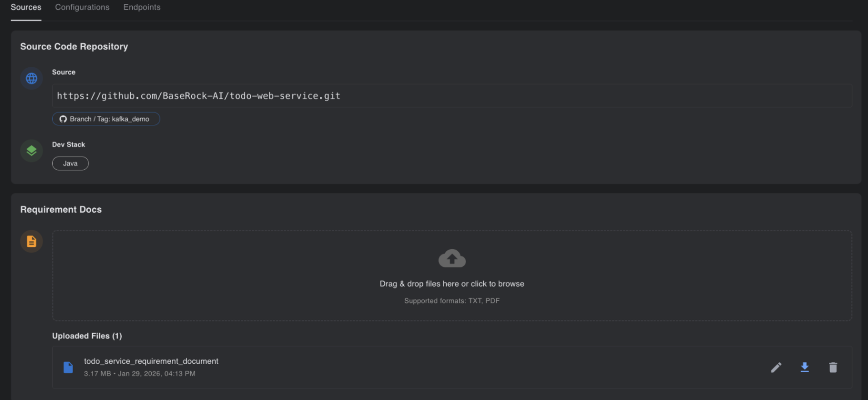This screenshot has width=868, height=400.
Task: Click the Supported formats: TXT, PDF text
Action: pos(452,301)
